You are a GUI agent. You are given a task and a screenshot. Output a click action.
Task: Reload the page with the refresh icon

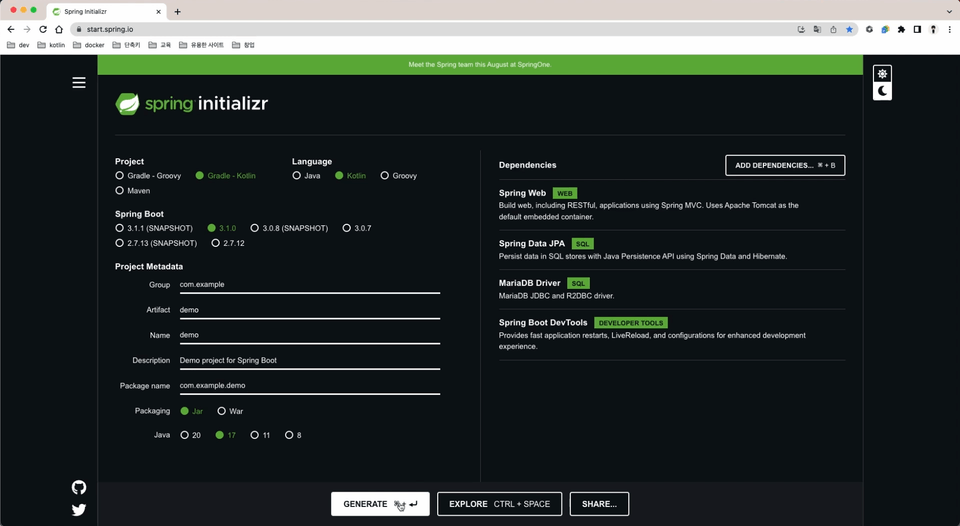(43, 29)
